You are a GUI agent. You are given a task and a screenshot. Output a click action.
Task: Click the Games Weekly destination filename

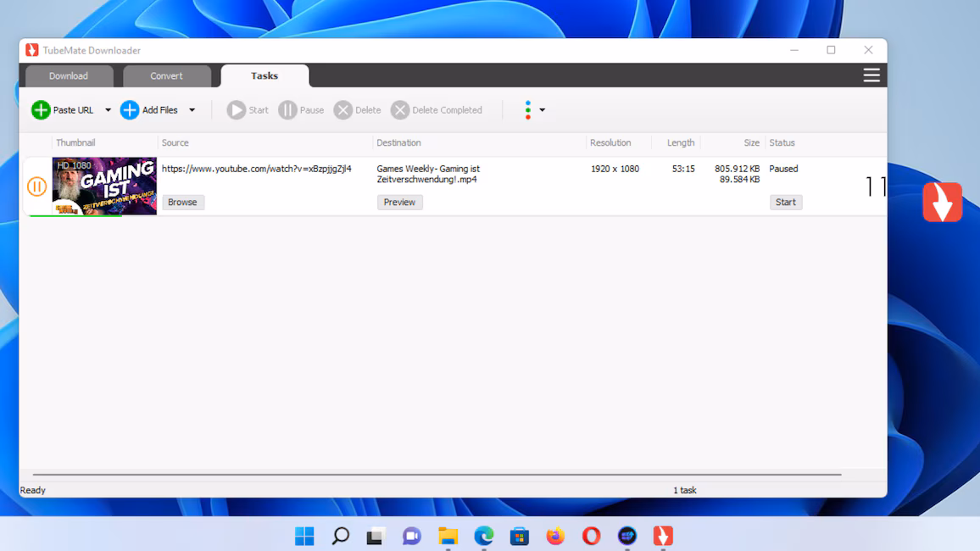(428, 174)
